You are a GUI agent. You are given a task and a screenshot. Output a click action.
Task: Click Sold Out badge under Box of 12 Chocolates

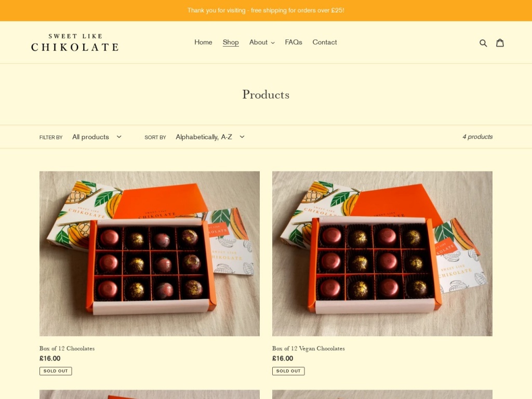(56, 371)
